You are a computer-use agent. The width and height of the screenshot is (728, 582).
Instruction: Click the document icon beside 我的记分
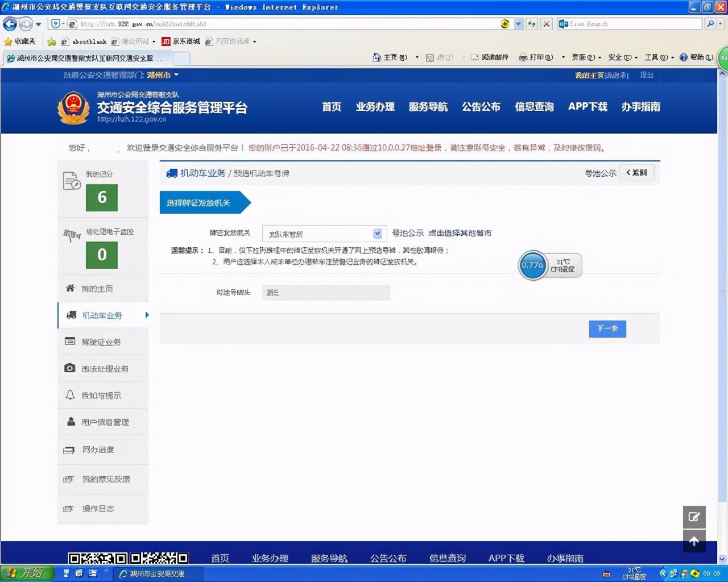click(x=72, y=181)
